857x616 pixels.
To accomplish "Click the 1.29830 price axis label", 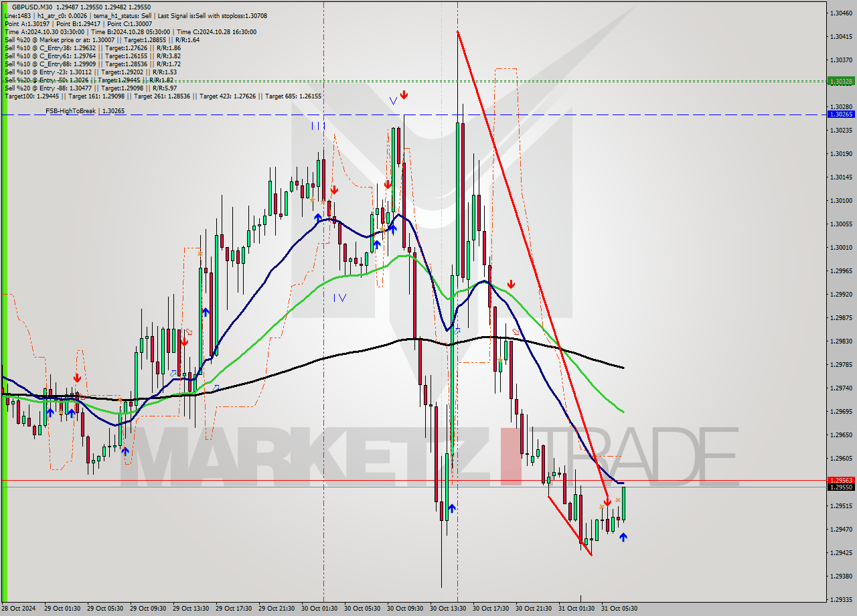I will point(841,341).
